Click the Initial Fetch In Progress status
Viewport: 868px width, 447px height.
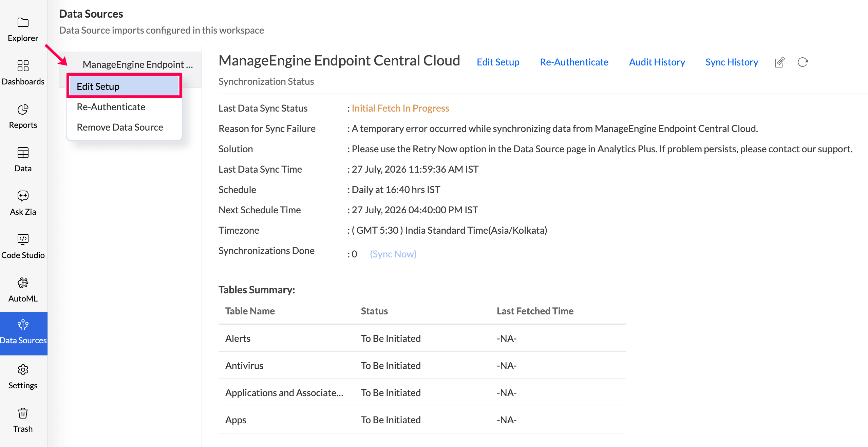point(400,108)
